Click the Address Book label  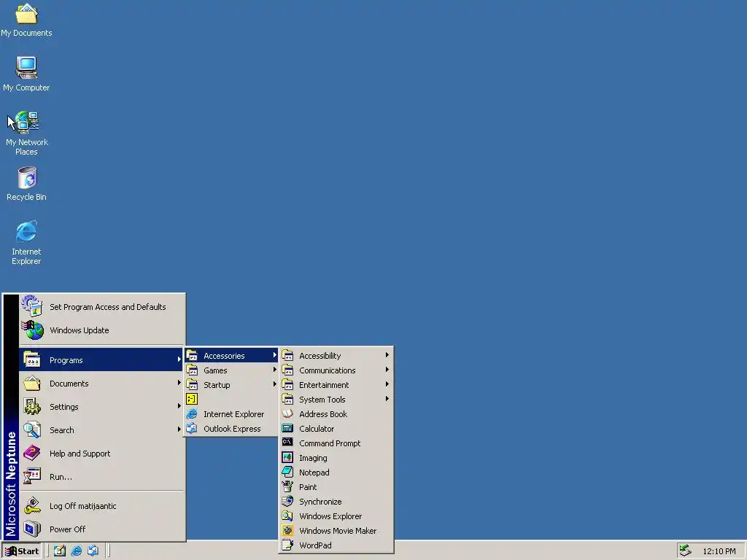tap(323, 414)
